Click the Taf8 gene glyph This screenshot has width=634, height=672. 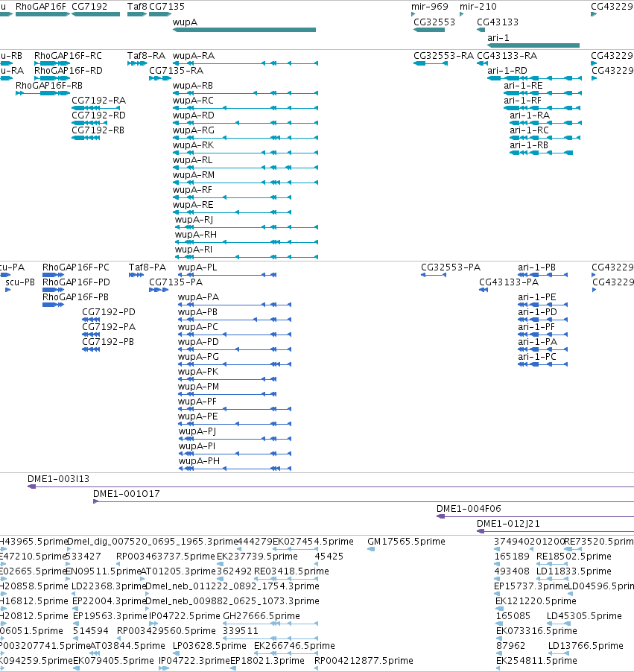point(137,14)
